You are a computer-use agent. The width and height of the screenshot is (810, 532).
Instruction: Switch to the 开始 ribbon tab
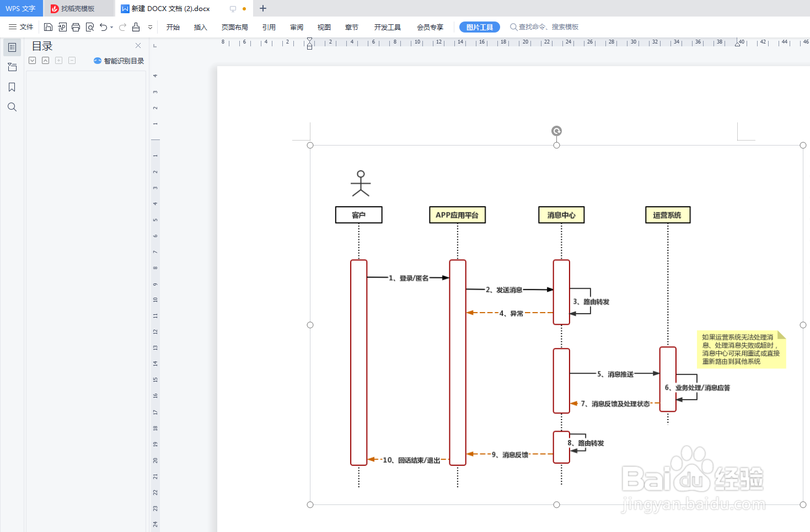173,27
